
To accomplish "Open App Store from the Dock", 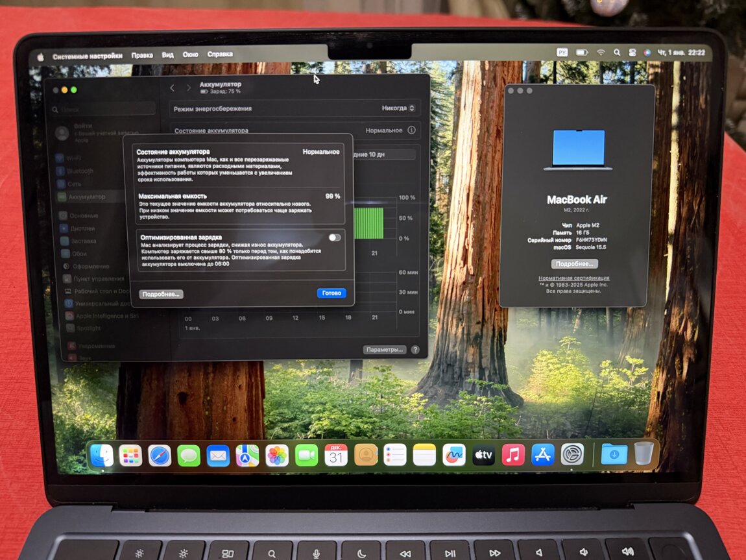I will [543, 455].
